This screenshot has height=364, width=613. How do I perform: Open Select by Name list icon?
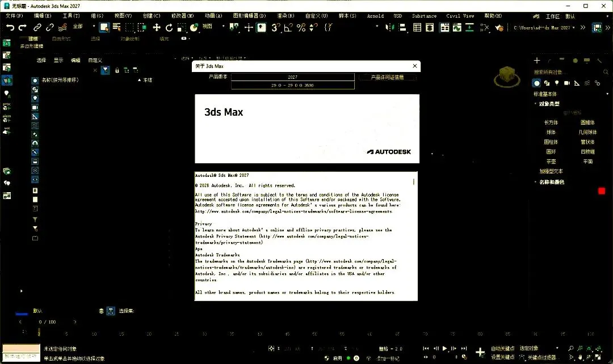pos(116,27)
